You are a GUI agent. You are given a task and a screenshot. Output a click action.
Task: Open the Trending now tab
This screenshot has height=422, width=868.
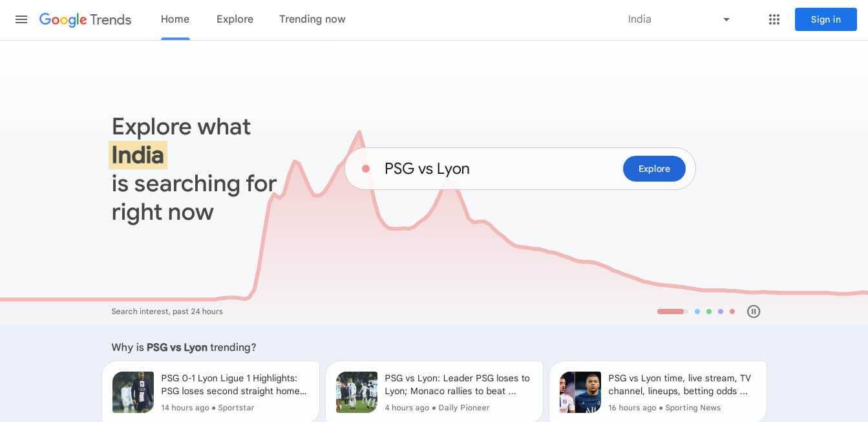pos(312,19)
